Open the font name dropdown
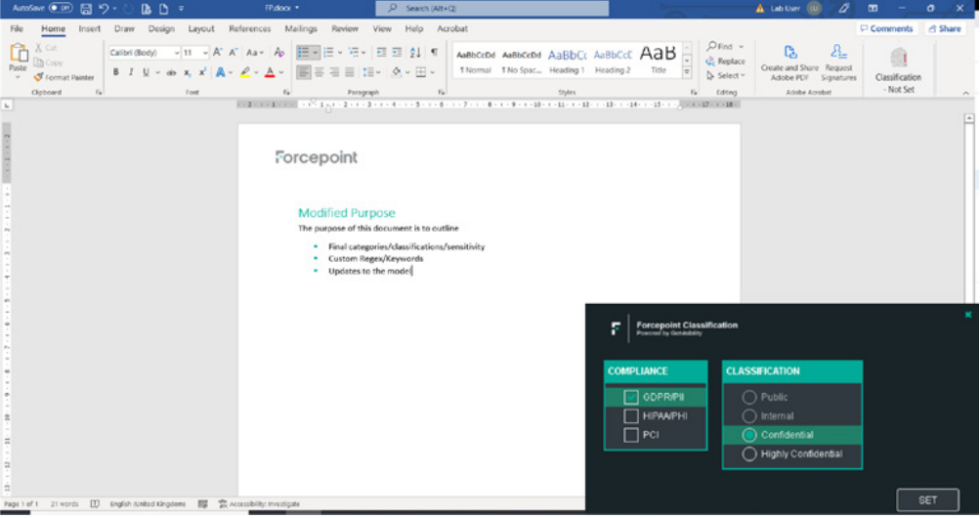Screen dimensions: 980x518 coord(176,53)
